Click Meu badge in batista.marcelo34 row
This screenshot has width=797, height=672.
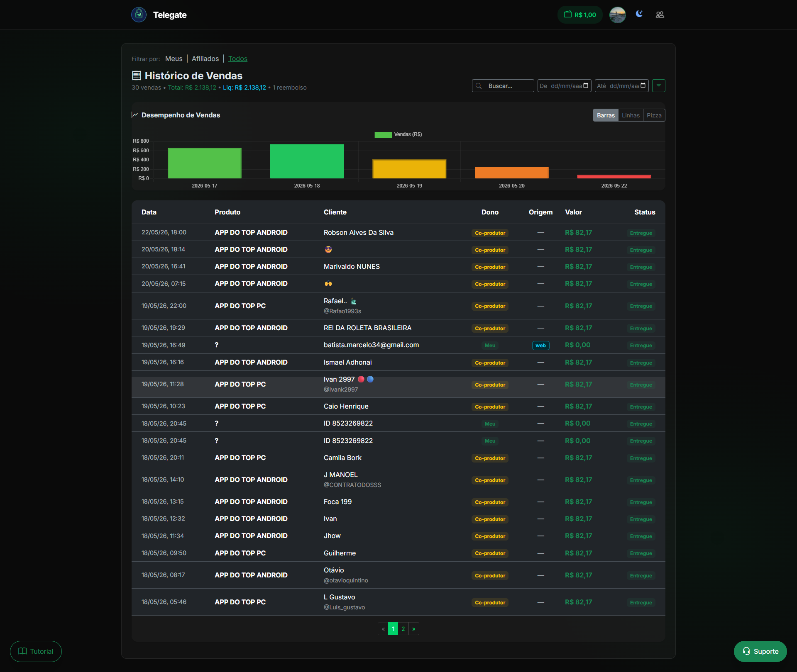pyautogui.click(x=490, y=346)
